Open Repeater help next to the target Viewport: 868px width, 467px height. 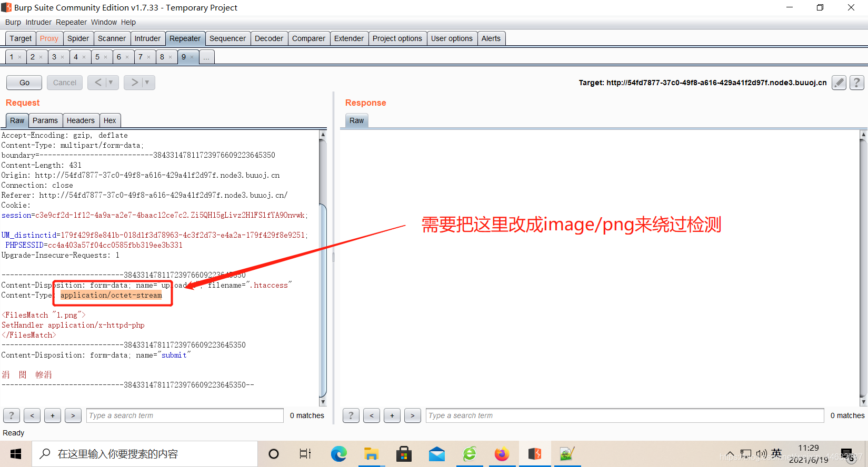(x=857, y=83)
